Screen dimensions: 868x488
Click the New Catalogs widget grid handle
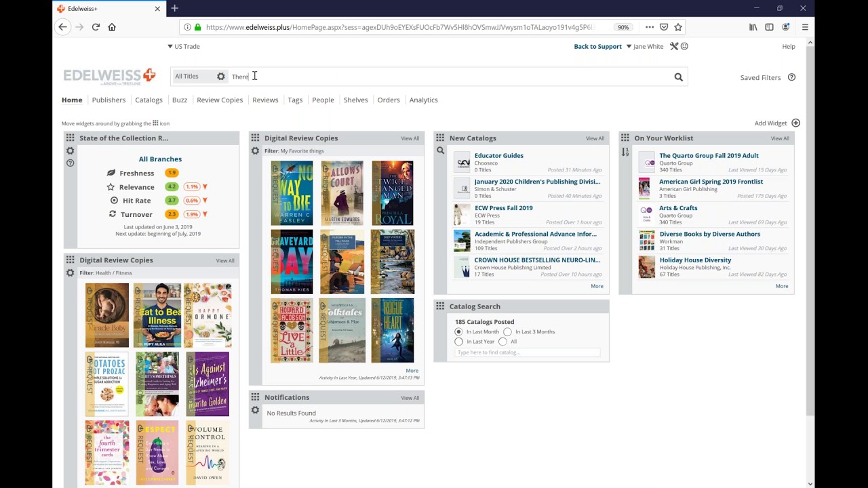(x=440, y=138)
